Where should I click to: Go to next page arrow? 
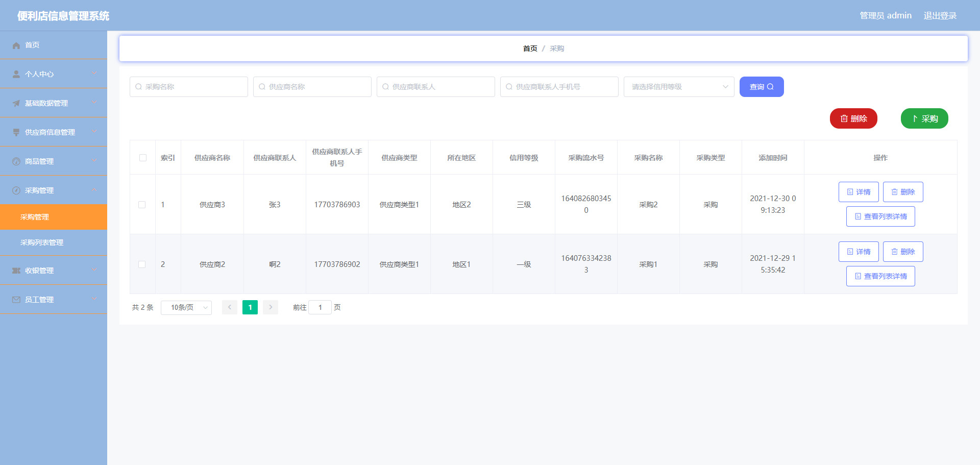[x=271, y=307]
